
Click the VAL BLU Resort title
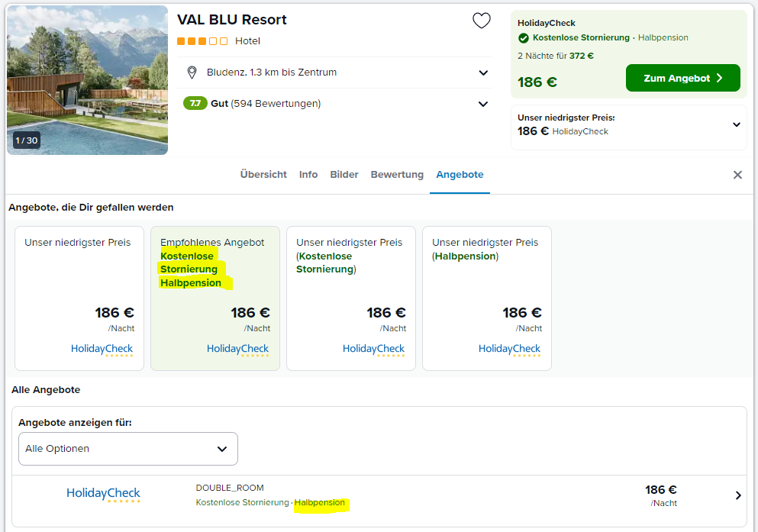pyautogui.click(x=231, y=20)
